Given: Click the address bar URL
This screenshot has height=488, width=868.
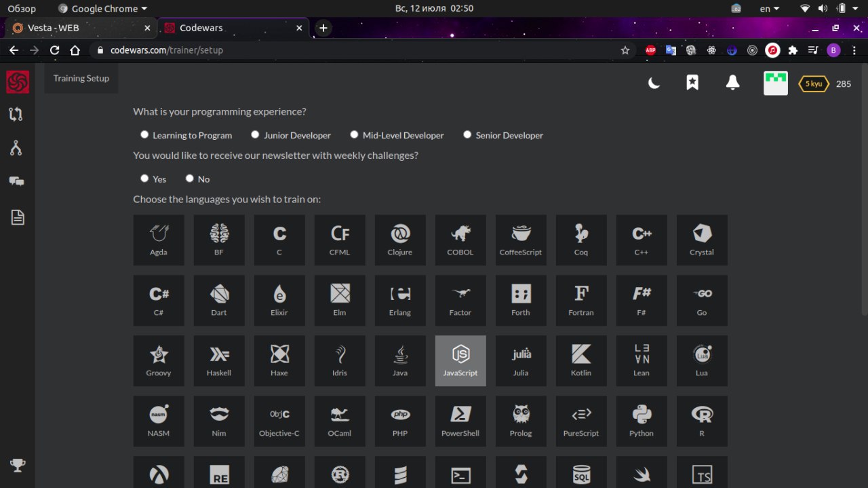Looking at the screenshot, I should tap(167, 50).
